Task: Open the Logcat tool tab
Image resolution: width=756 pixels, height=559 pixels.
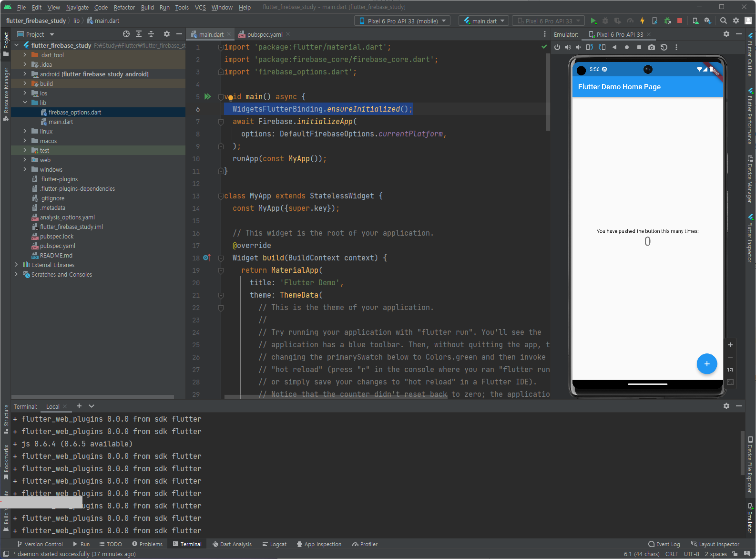Action: tap(275, 544)
